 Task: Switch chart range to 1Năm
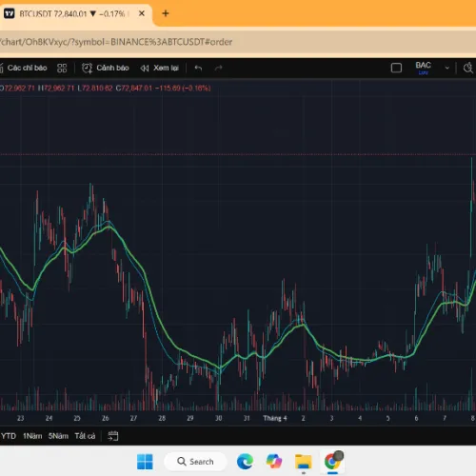tap(32, 436)
